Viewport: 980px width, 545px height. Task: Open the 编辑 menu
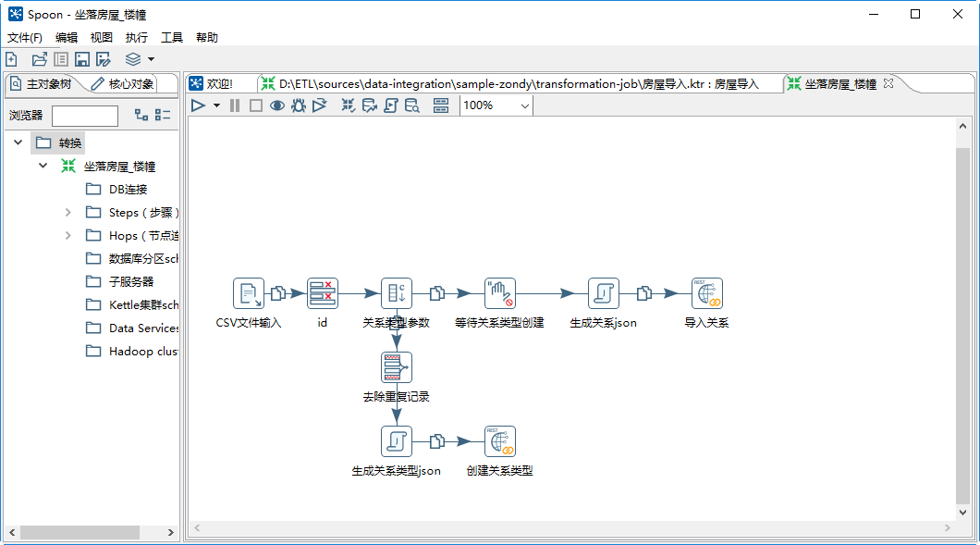(x=67, y=38)
